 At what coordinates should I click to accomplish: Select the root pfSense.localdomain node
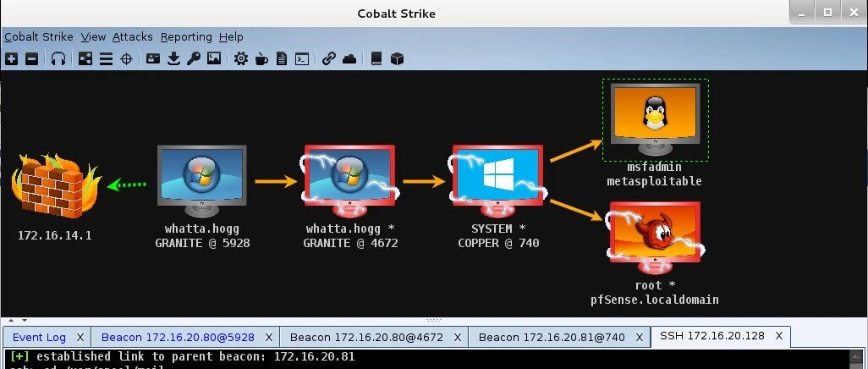coord(655,237)
